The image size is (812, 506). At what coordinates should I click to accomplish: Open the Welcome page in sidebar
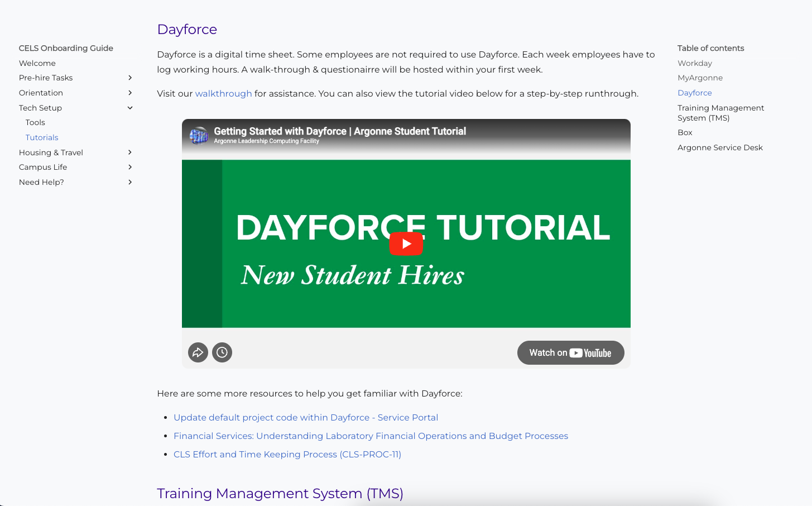37,63
